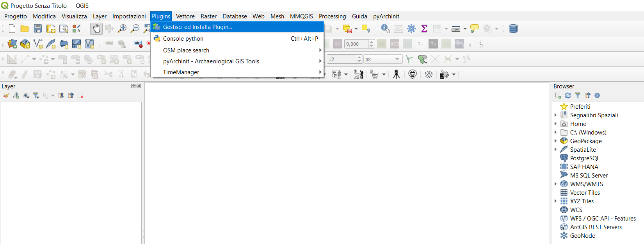Open TimeManager submenu
The image size is (644, 244).
click(x=237, y=72)
